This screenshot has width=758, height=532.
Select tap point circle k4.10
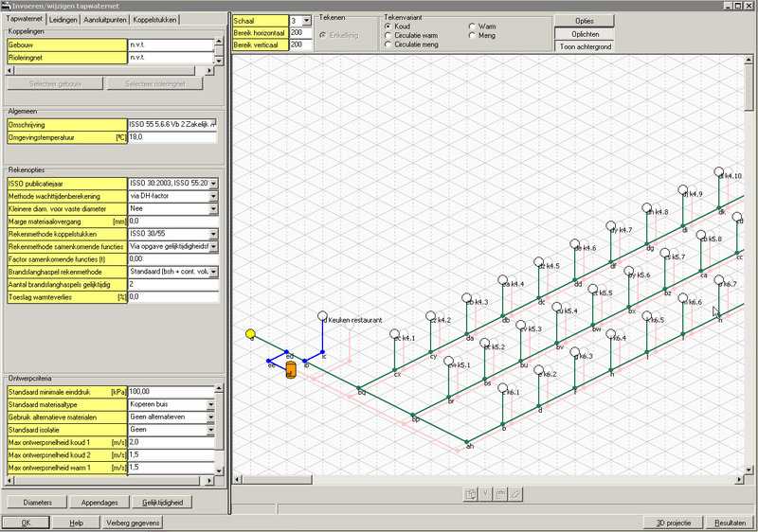[x=719, y=172]
